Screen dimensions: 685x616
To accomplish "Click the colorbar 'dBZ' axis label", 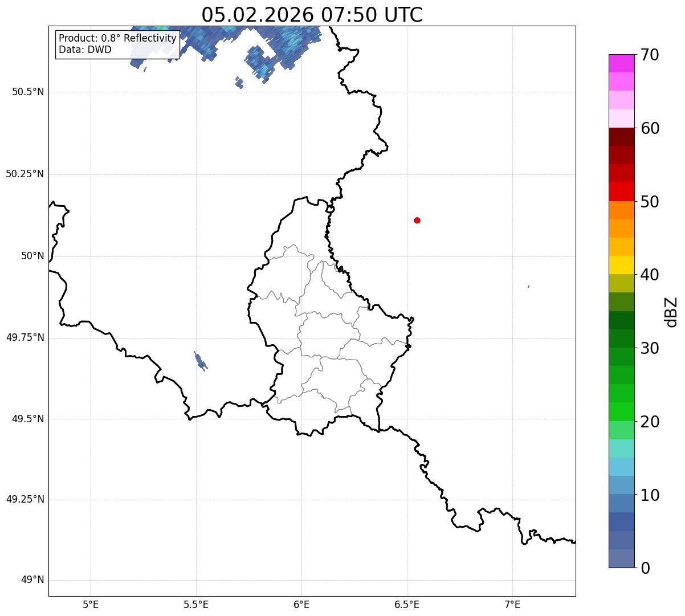I will (x=671, y=312).
